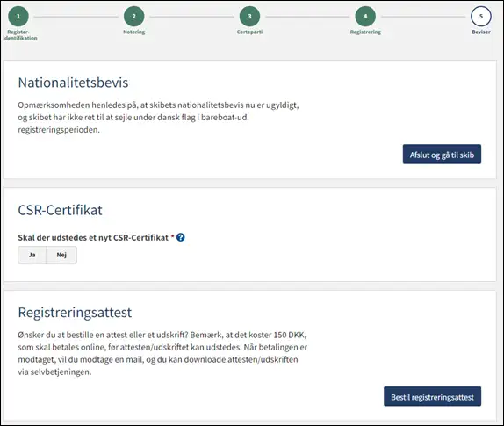Click the step 5 outlined circle
Screen dimensions: 504x426
[481, 16]
